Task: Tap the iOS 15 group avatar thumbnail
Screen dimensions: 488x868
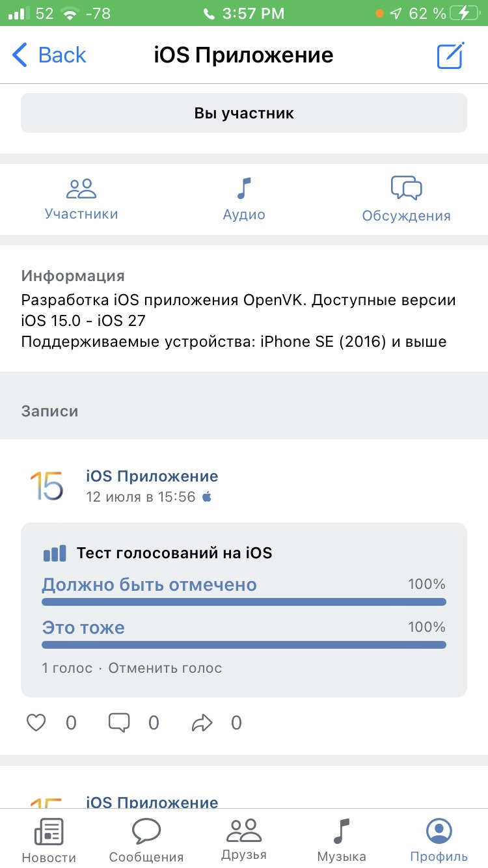Action: pyautogui.click(x=47, y=486)
